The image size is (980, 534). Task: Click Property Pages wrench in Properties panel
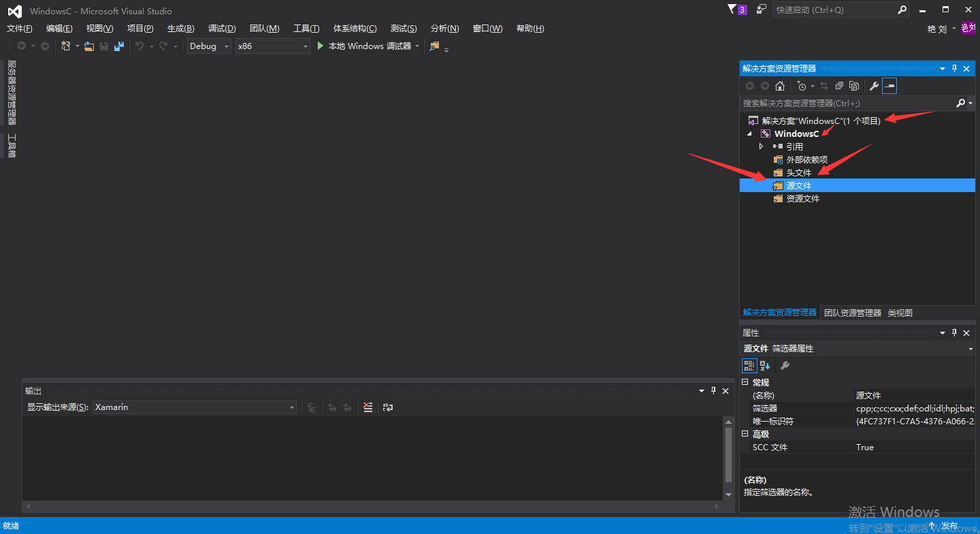(785, 366)
